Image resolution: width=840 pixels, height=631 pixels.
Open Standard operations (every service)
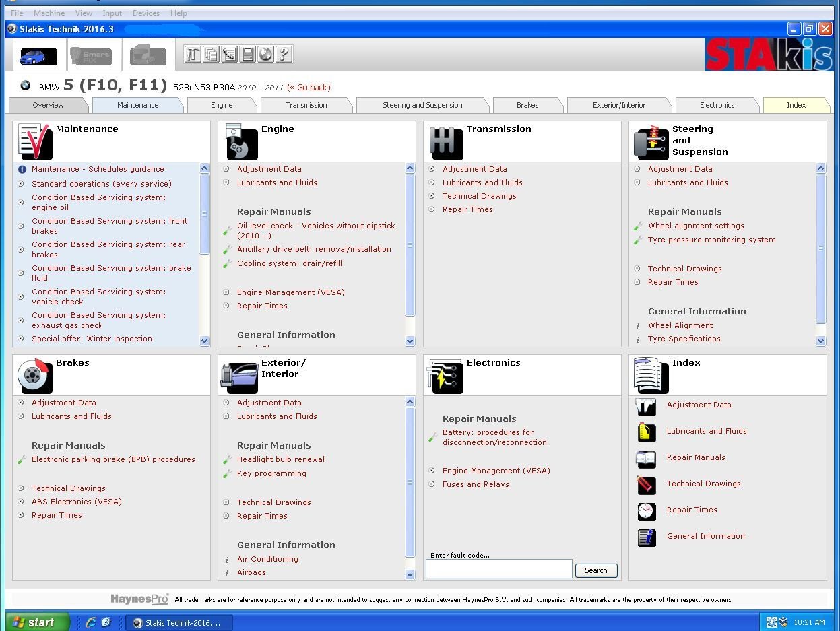pyautogui.click(x=102, y=184)
